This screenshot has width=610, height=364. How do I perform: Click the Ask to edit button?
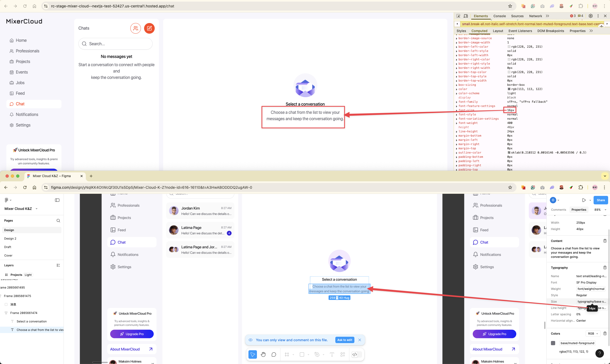click(345, 340)
